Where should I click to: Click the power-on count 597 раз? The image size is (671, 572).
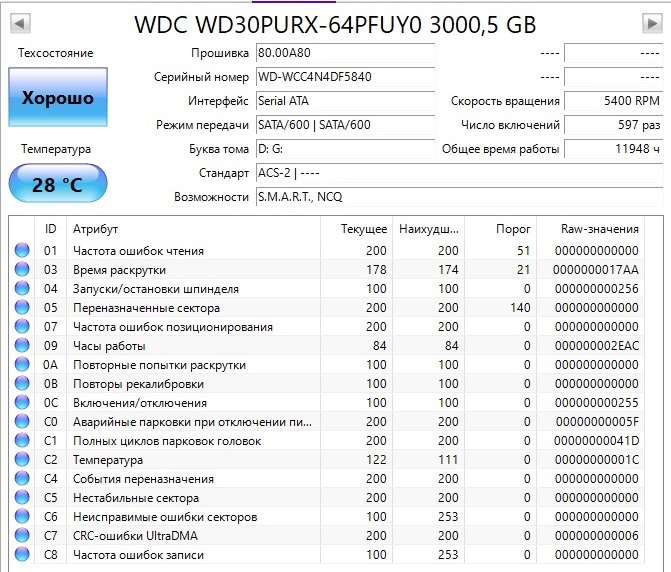click(x=613, y=125)
